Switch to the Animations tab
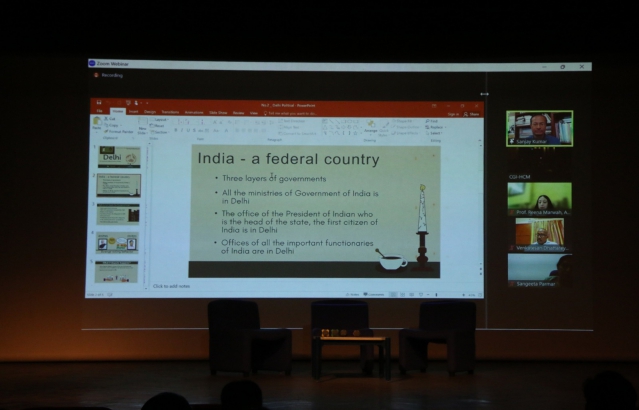The height and width of the screenshot is (410, 639). click(194, 112)
